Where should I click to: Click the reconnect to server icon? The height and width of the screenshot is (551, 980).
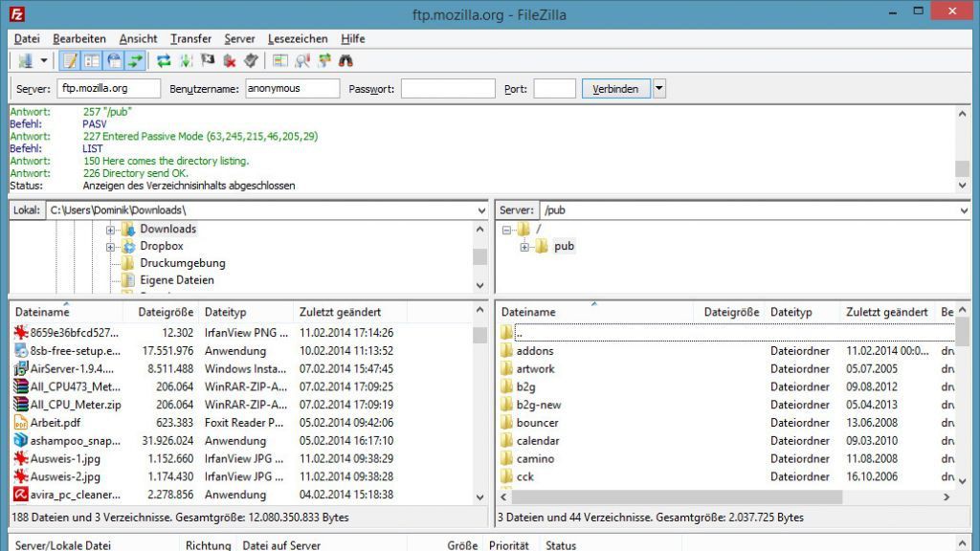[251, 61]
